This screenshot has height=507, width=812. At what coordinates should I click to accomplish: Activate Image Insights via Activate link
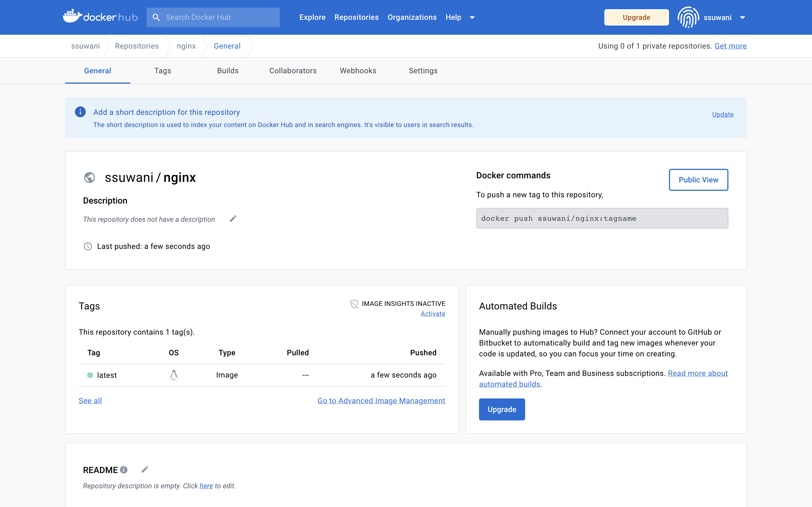pos(433,314)
